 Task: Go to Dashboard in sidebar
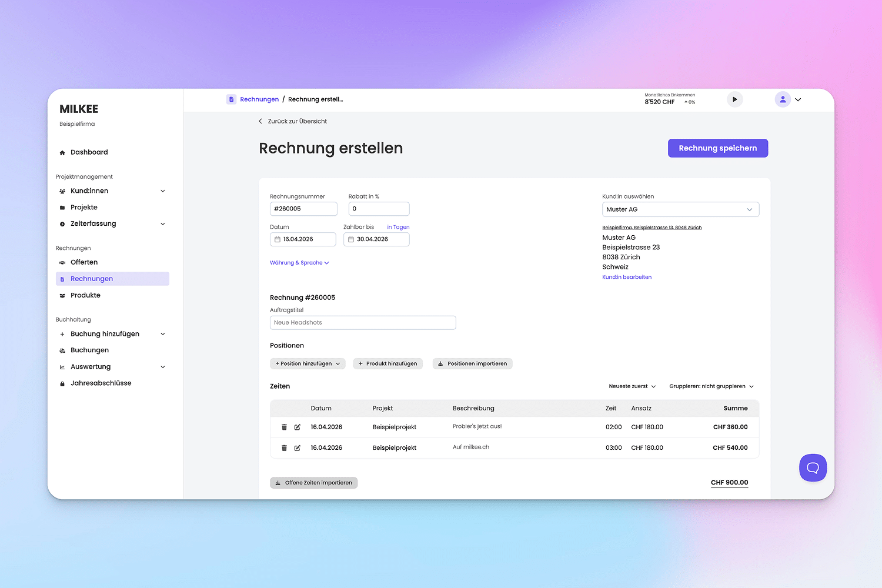(89, 152)
